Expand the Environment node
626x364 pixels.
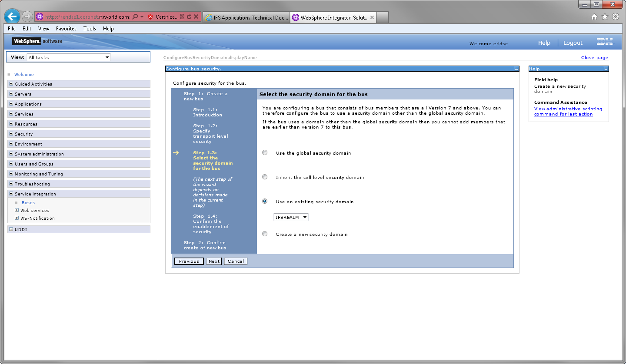[11, 144]
